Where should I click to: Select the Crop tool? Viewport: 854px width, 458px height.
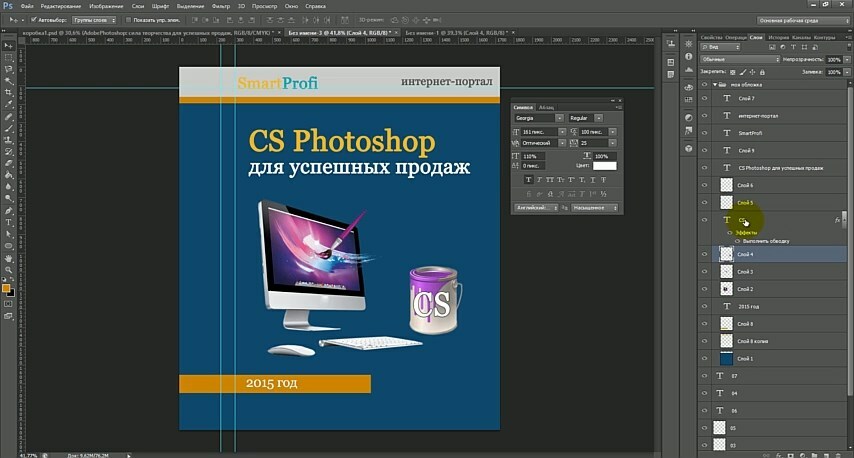click(x=7, y=93)
